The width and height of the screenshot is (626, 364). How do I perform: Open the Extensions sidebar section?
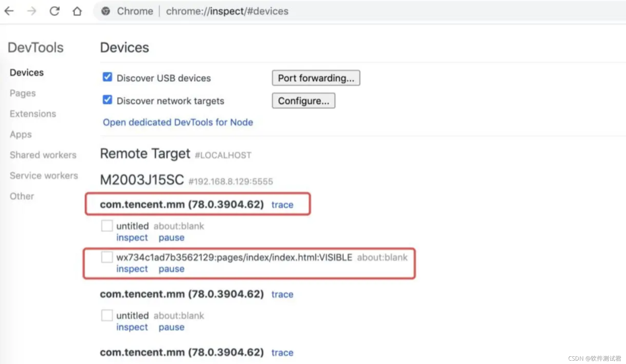(33, 114)
